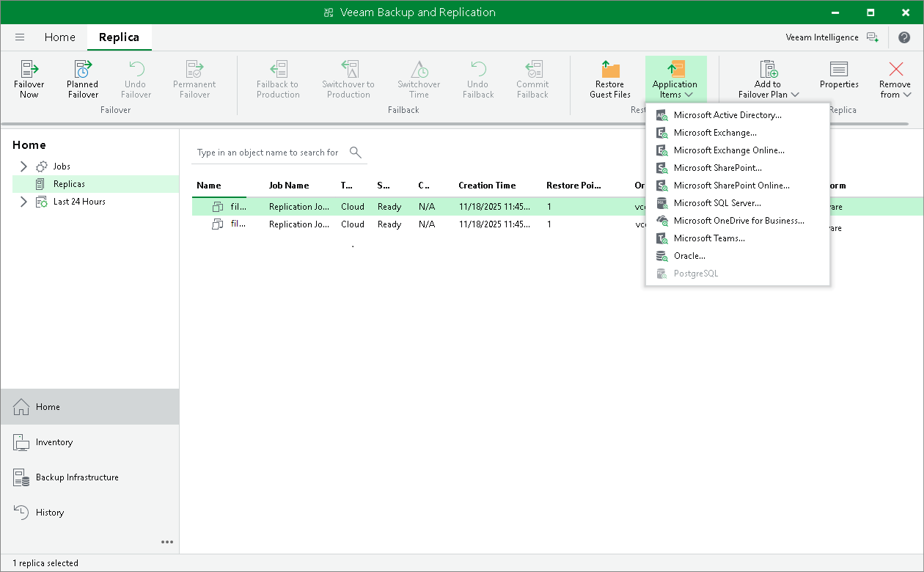Select the second replica row icon

pos(218,224)
